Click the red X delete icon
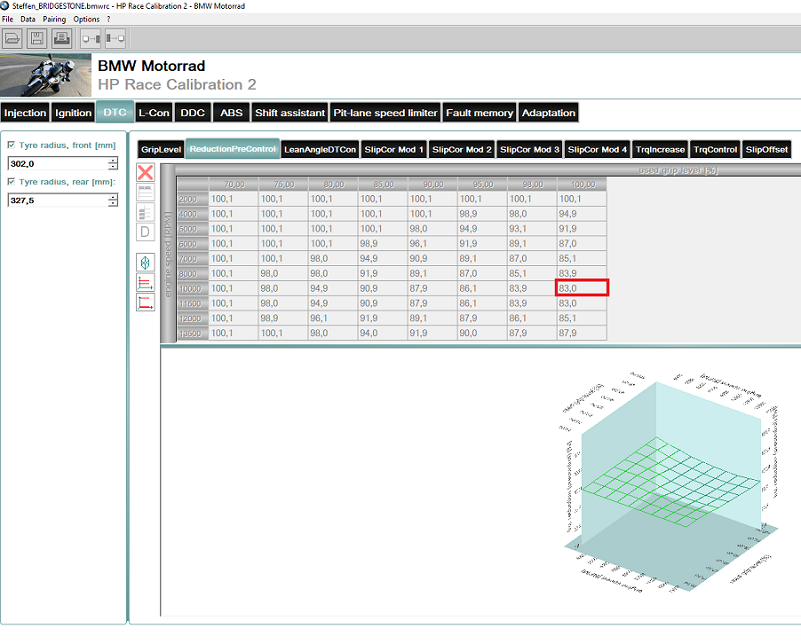 145,173
